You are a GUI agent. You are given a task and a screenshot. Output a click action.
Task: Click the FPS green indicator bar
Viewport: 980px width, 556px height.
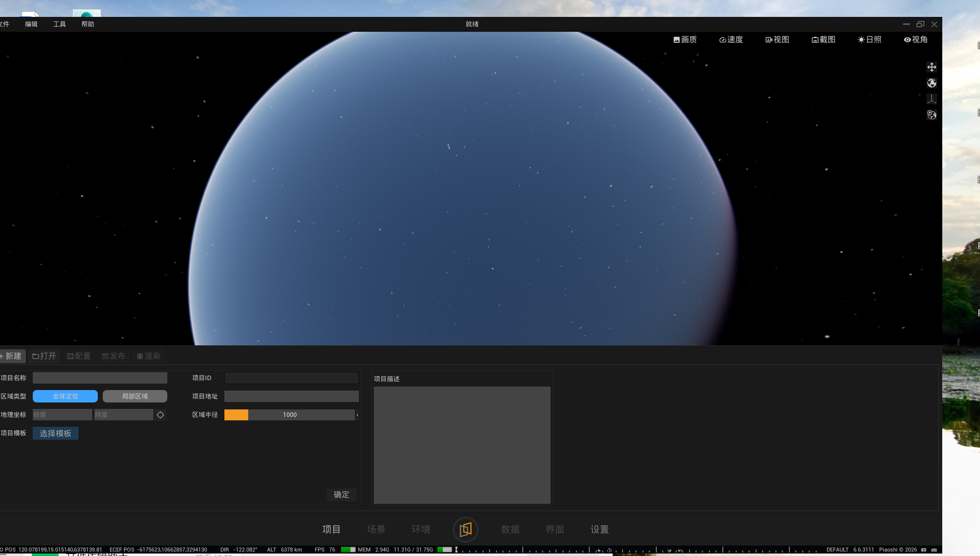coord(349,550)
